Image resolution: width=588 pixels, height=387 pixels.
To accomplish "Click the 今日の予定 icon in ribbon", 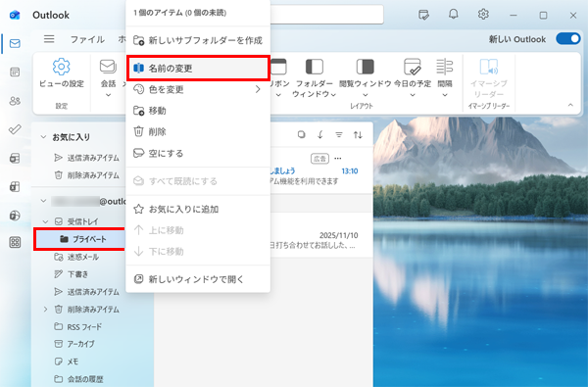I will (x=413, y=67).
